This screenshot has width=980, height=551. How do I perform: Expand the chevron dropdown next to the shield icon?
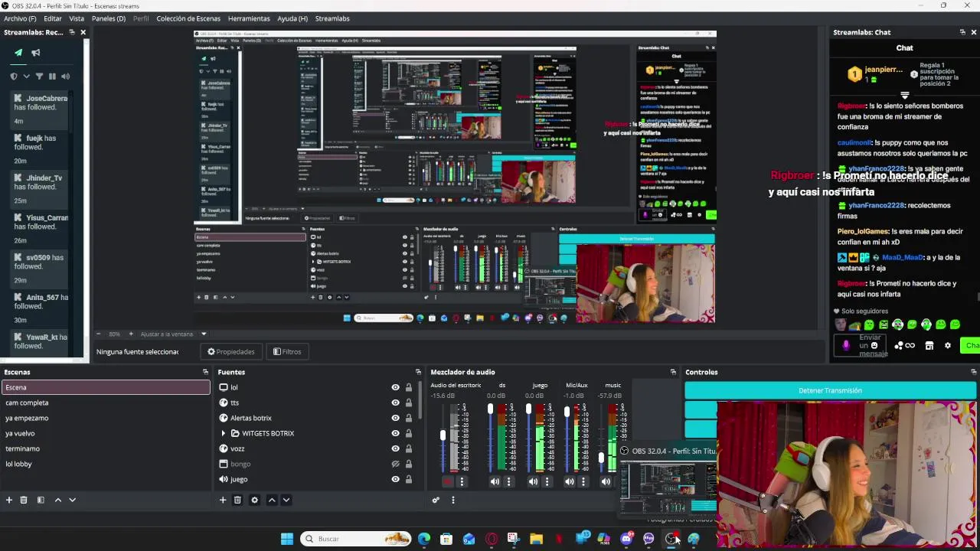26,77
